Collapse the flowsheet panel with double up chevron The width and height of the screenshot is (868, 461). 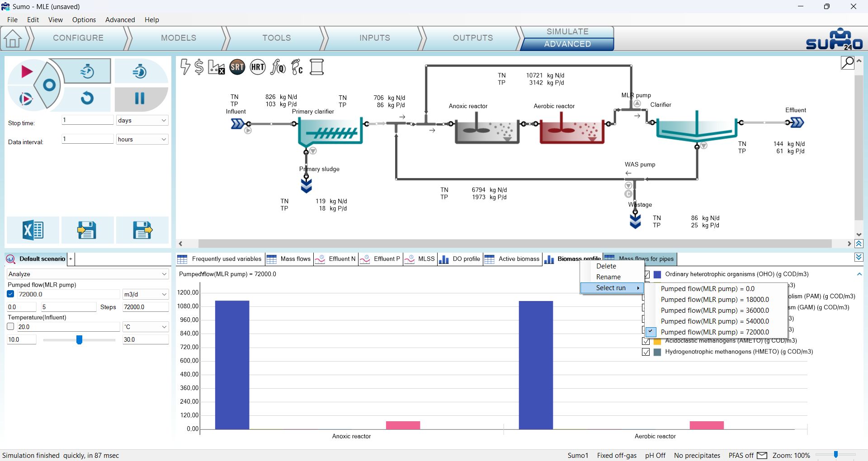[x=859, y=244]
